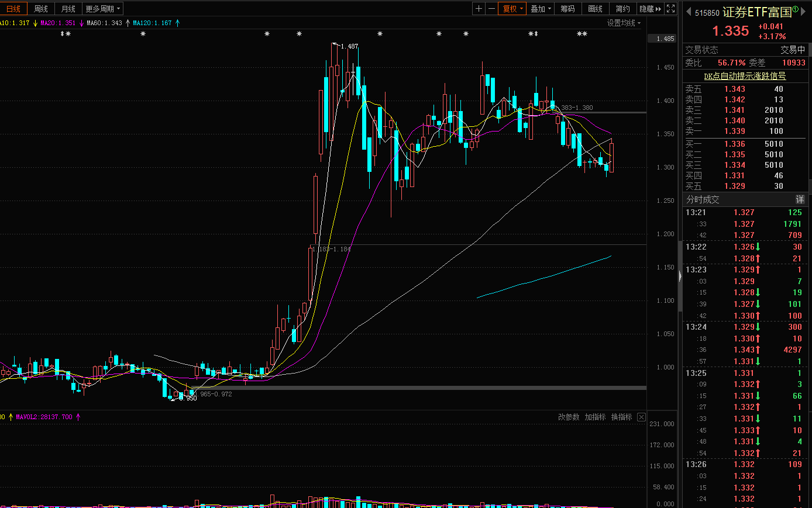Toggle the 简约 simple mode
Screen dimensions: 812x508
pyautogui.click(x=622, y=9)
